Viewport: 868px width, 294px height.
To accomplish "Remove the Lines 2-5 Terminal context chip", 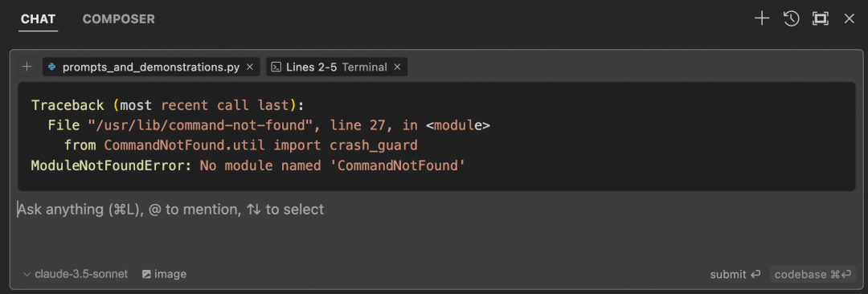I will click(397, 67).
